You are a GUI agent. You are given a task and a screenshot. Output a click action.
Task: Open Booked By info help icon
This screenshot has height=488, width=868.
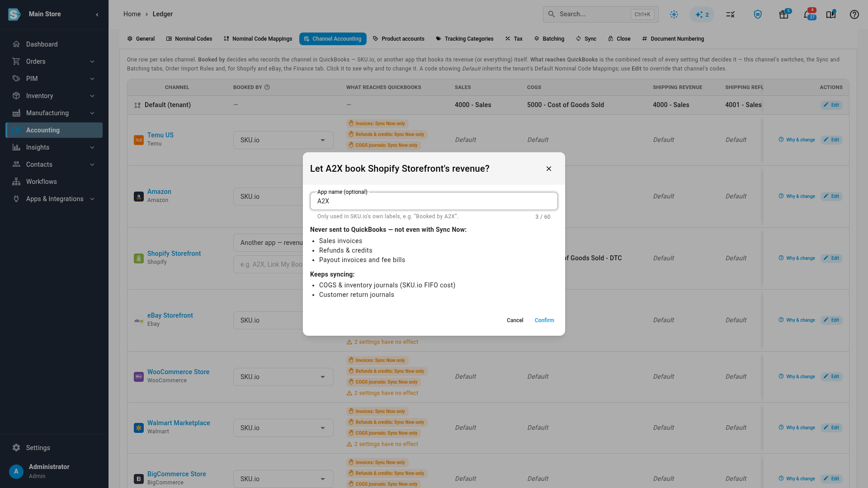point(267,87)
